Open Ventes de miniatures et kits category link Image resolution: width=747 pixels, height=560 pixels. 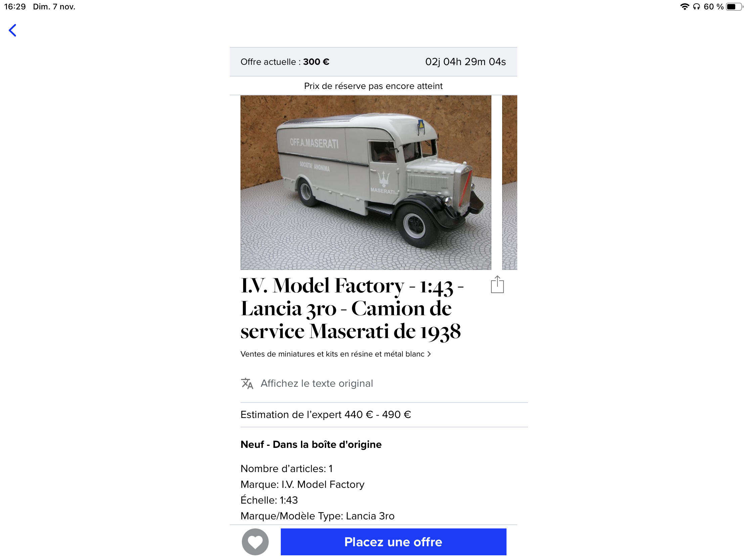pos(332,354)
